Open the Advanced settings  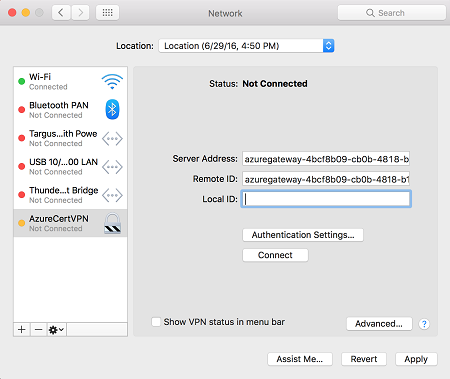(x=379, y=324)
